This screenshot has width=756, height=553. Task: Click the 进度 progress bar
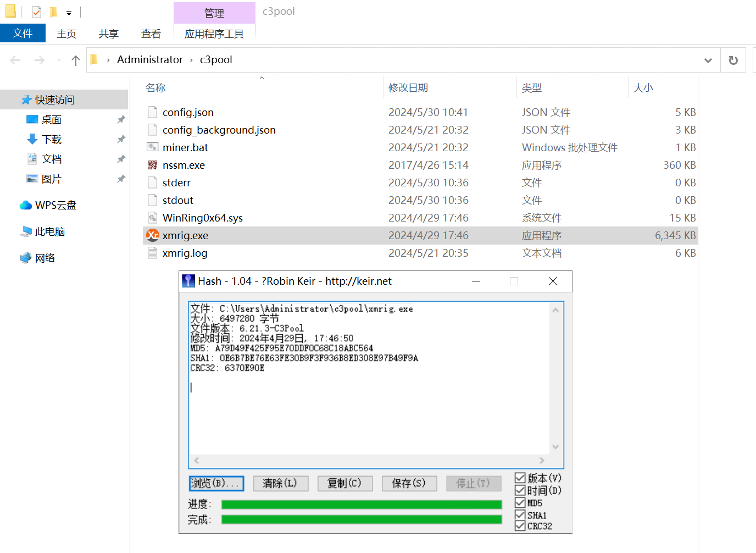(362, 504)
